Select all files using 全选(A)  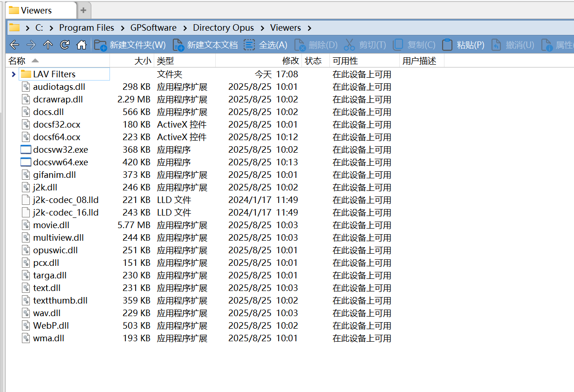266,45
